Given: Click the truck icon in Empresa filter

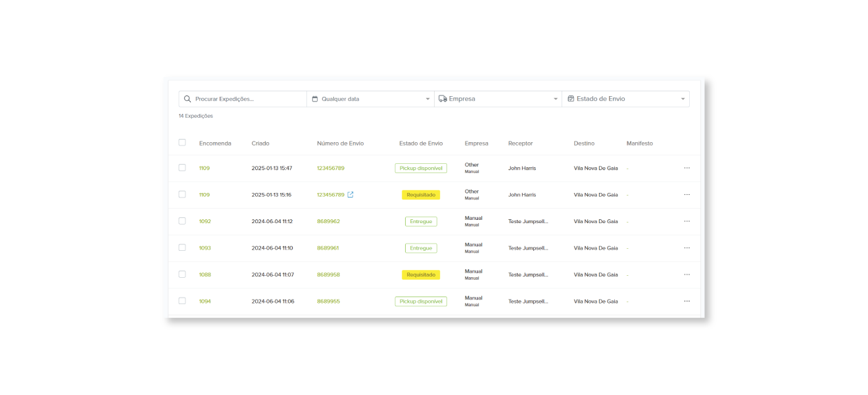Looking at the screenshot, I should point(443,99).
